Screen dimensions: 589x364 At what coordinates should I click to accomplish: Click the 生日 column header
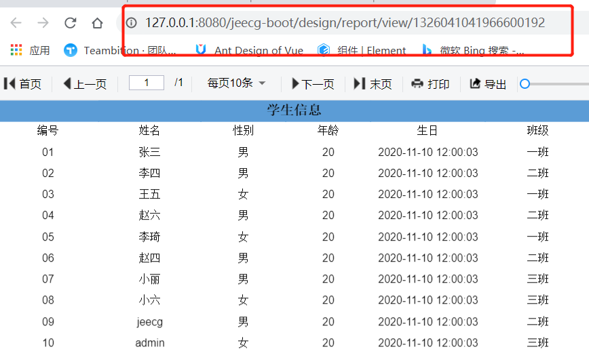tap(427, 130)
